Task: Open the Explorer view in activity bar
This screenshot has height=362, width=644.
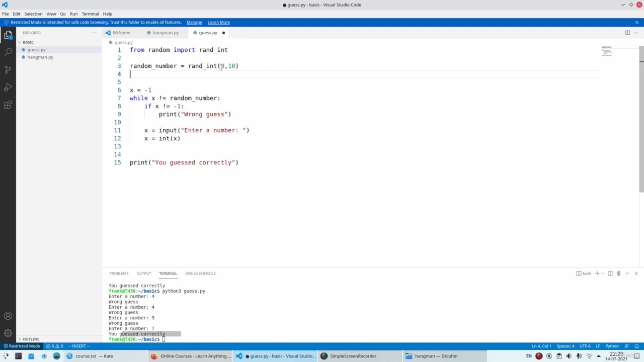Action: point(8,35)
